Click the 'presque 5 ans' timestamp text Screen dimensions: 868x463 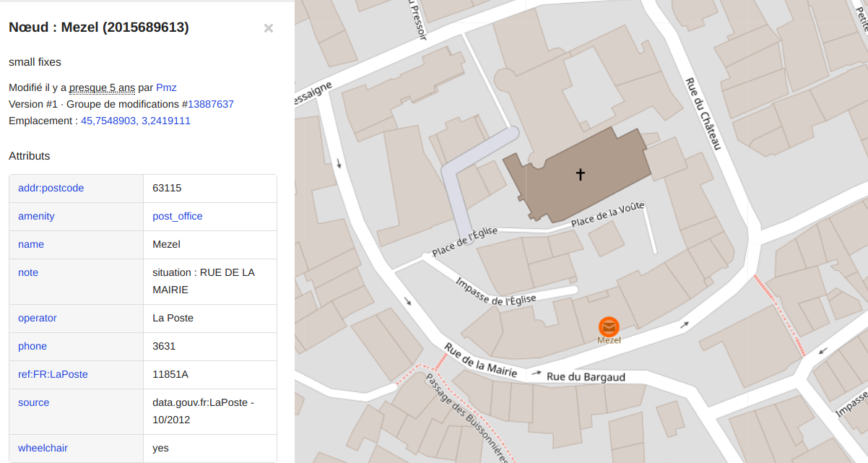102,87
